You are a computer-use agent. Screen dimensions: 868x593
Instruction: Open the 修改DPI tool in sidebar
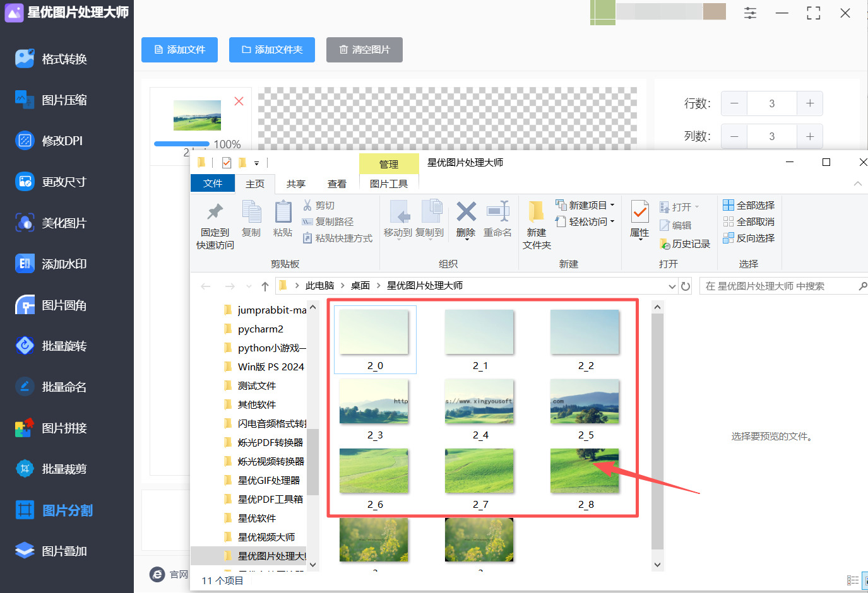[49, 141]
